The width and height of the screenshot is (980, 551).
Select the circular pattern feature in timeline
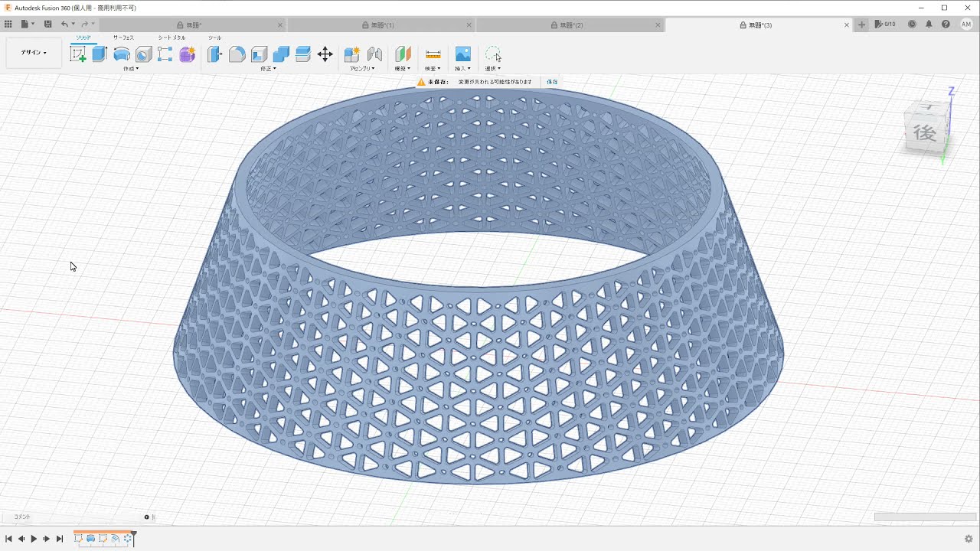click(127, 539)
